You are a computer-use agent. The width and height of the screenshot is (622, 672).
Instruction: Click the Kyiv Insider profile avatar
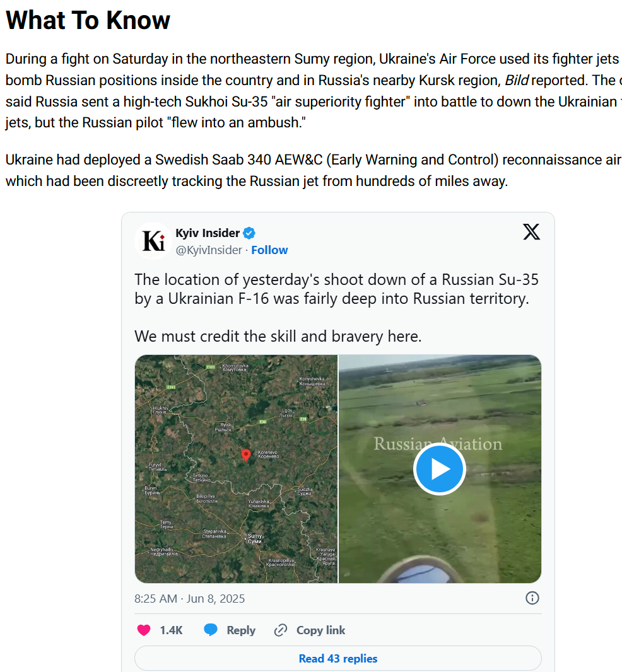click(153, 241)
